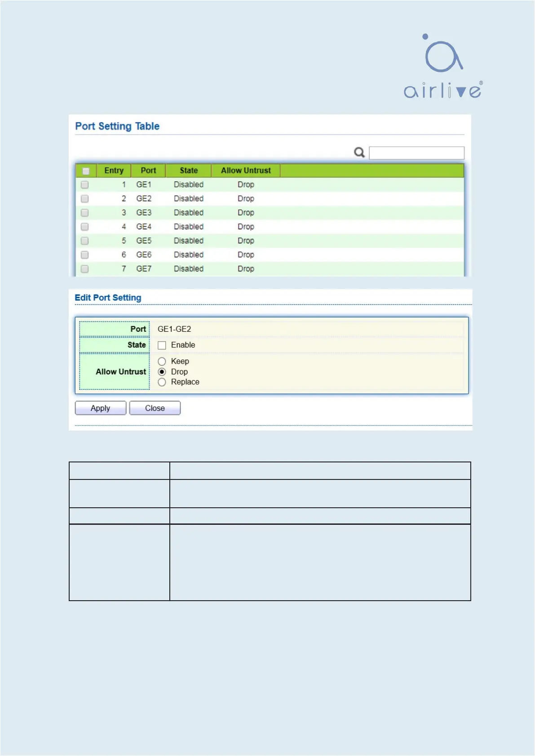The height and width of the screenshot is (756, 535).
Task: Click the airlive logo
Action: [443, 67]
